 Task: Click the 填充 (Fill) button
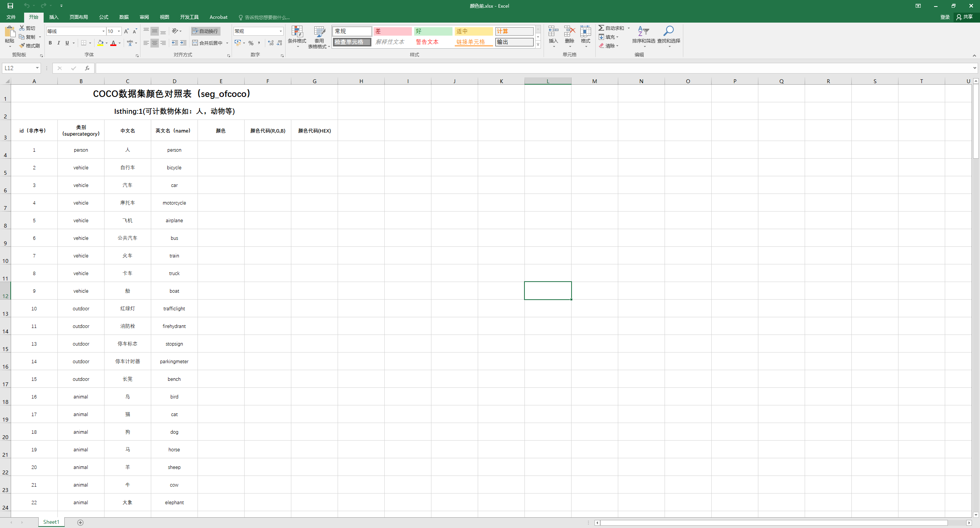click(x=609, y=37)
